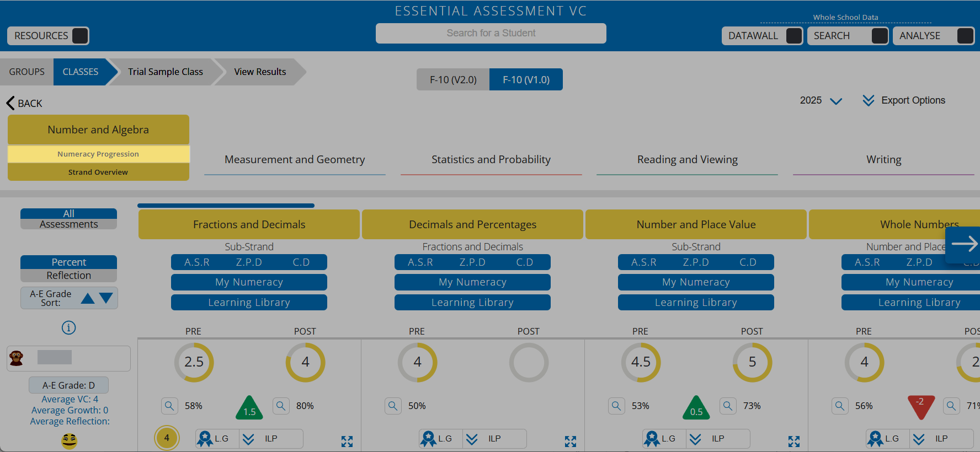Open My Numeracy under Number and Place Value
The height and width of the screenshot is (452, 980).
[x=696, y=282]
